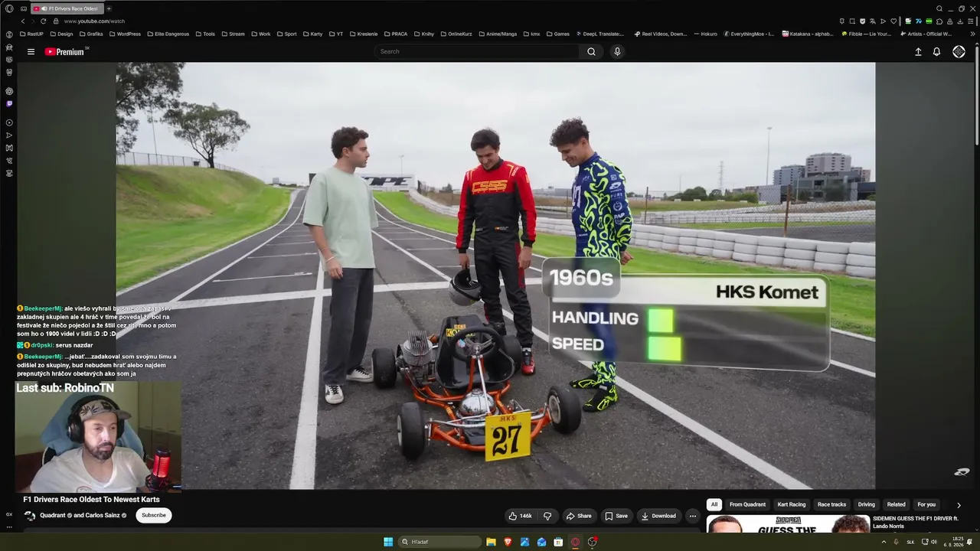Open 'SIDEMEN GUESS THE F1 DRIVER' video title
980x551 pixels.
click(x=916, y=522)
